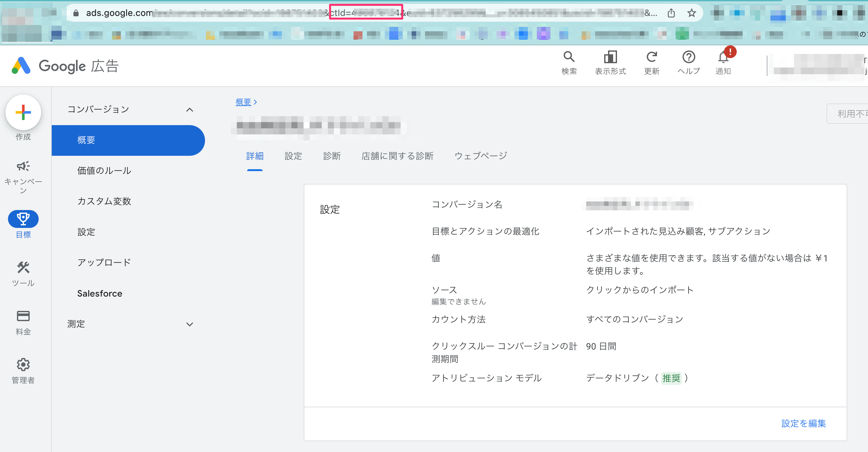
Task: Open 価値のルール menu item
Action: pos(104,170)
